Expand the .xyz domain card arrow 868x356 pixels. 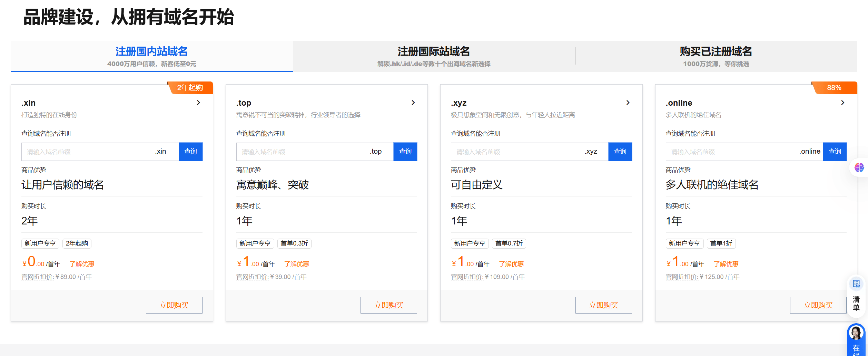coord(628,103)
